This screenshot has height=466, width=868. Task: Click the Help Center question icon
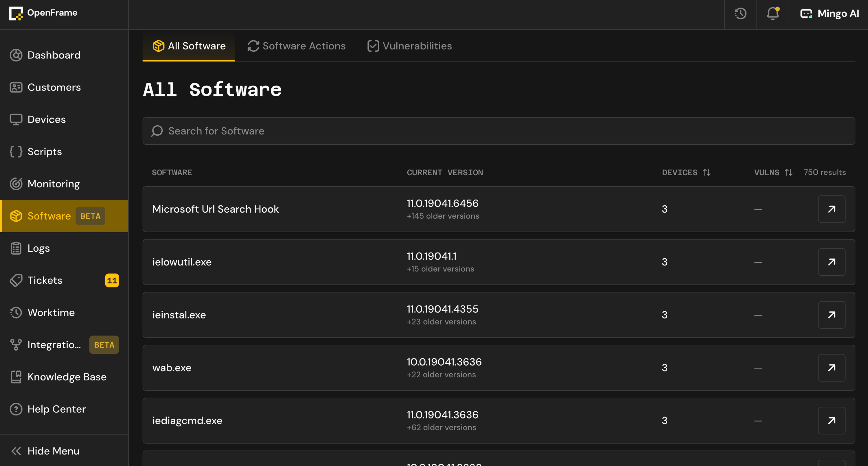pyautogui.click(x=16, y=409)
